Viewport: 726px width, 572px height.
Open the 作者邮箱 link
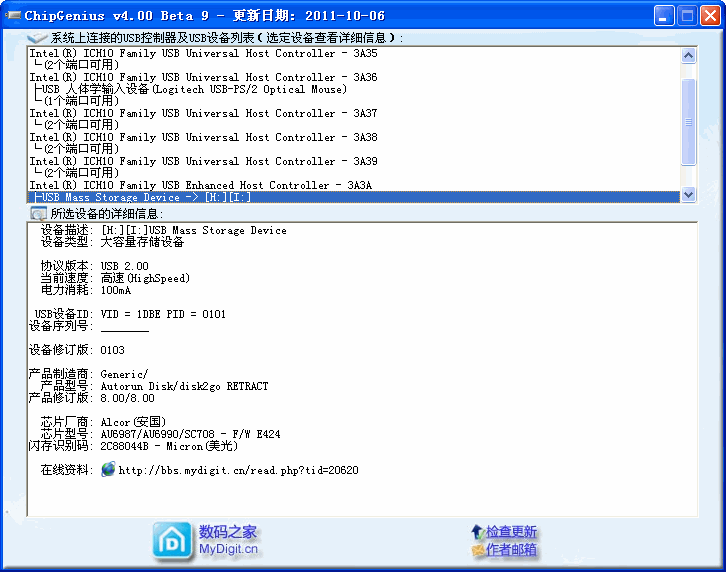(x=511, y=550)
